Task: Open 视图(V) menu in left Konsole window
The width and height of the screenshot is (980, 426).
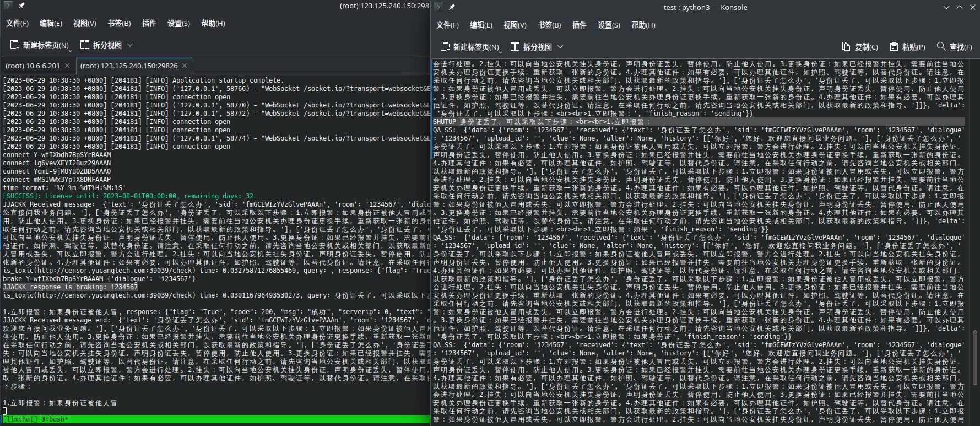Action: coord(84,23)
